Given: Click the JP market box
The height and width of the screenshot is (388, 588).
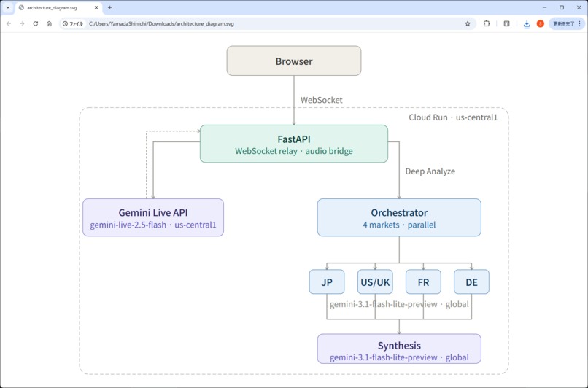Looking at the screenshot, I should click(x=327, y=282).
